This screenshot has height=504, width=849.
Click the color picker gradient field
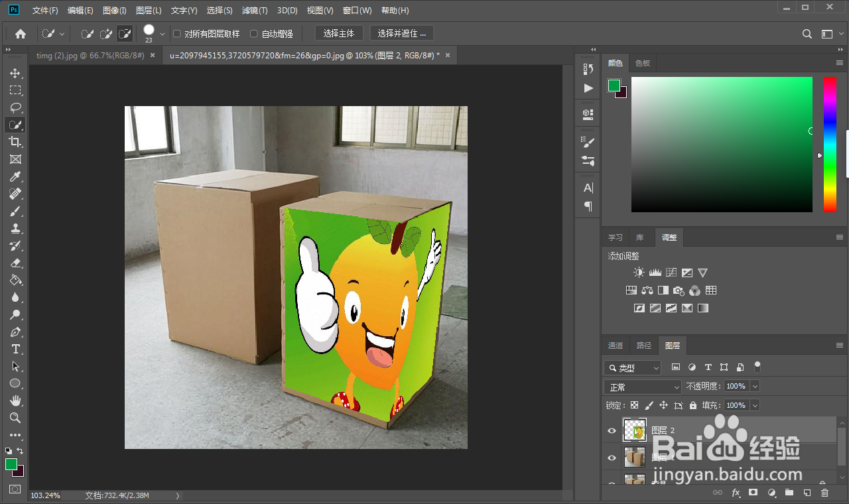click(722, 145)
